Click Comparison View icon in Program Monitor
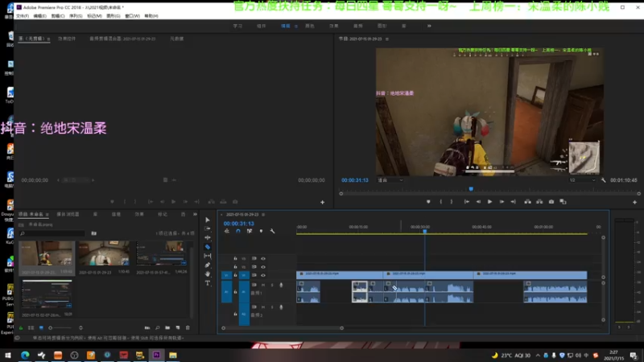The height and width of the screenshot is (362, 644). 563,202
